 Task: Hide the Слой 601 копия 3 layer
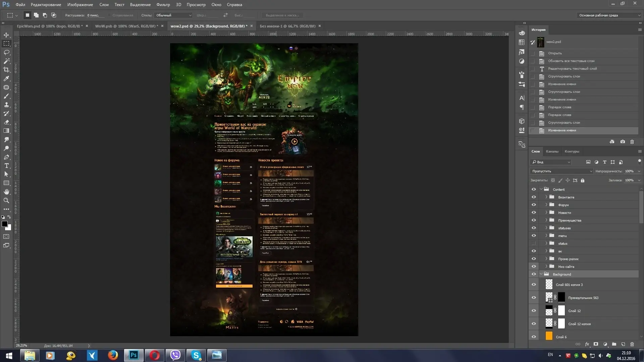coord(534,285)
